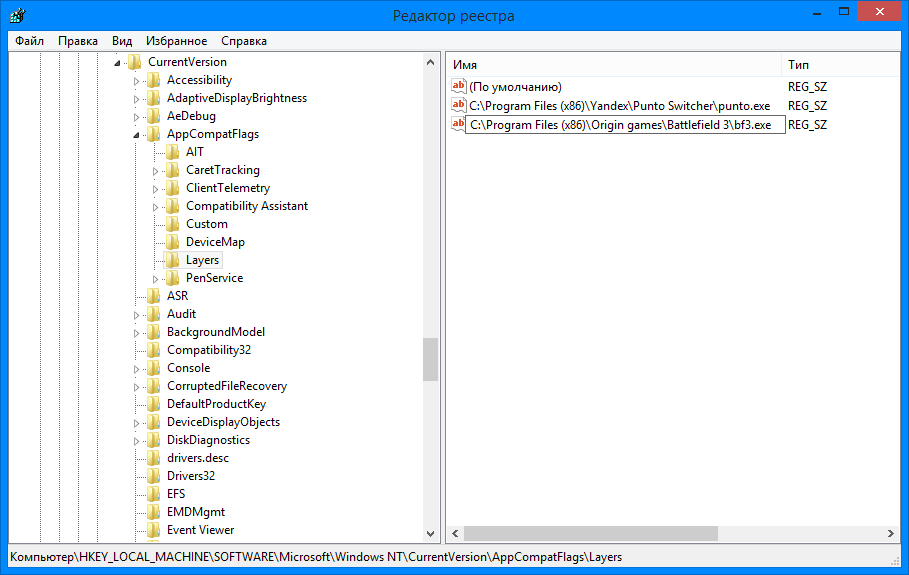Expand the AdaptiveDisplayBrightness key
The height and width of the screenshot is (575, 909).
point(136,99)
